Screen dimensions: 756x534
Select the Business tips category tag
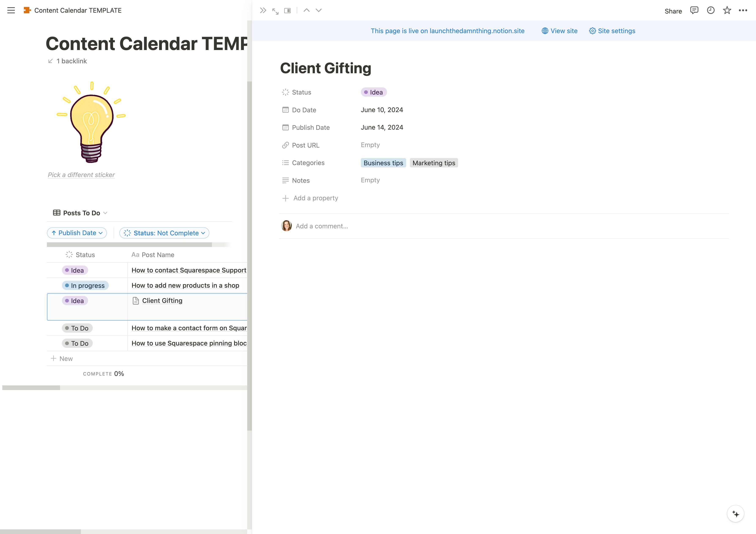tap(383, 163)
